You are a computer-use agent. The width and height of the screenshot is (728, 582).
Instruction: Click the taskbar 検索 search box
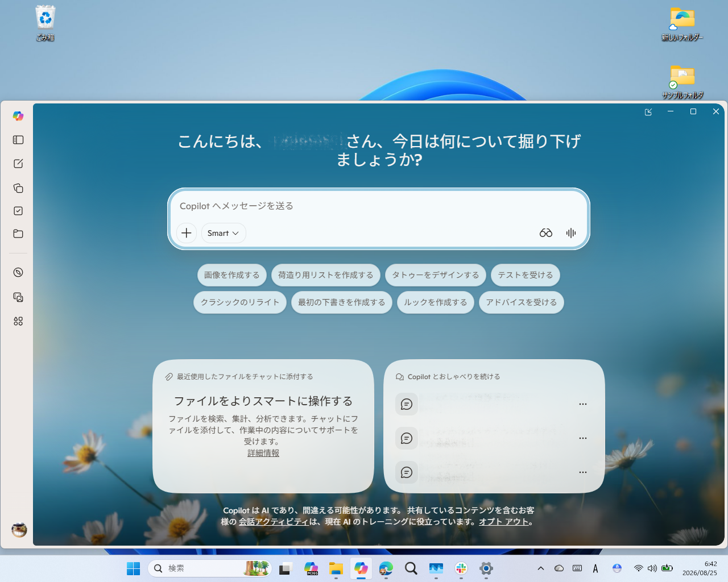[x=209, y=568]
